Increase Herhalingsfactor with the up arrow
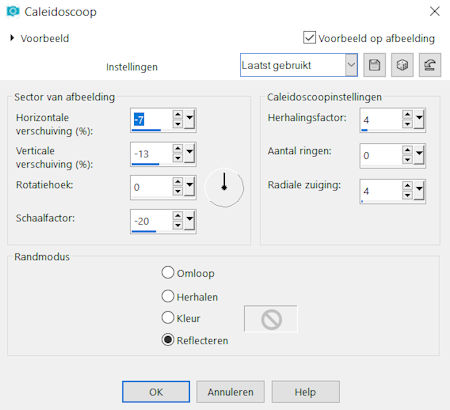The image size is (450, 410). (407, 115)
